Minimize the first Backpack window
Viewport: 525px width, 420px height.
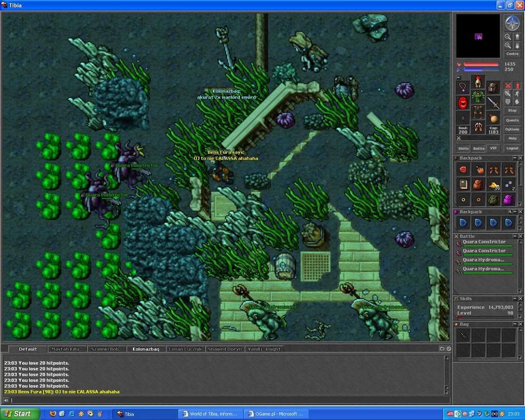pyautogui.click(x=515, y=158)
